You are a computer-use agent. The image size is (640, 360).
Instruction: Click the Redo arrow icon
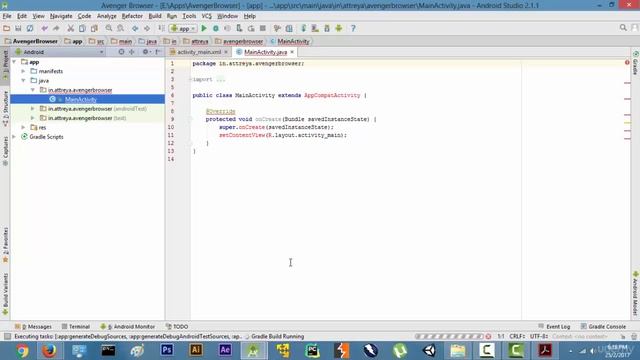56,28
